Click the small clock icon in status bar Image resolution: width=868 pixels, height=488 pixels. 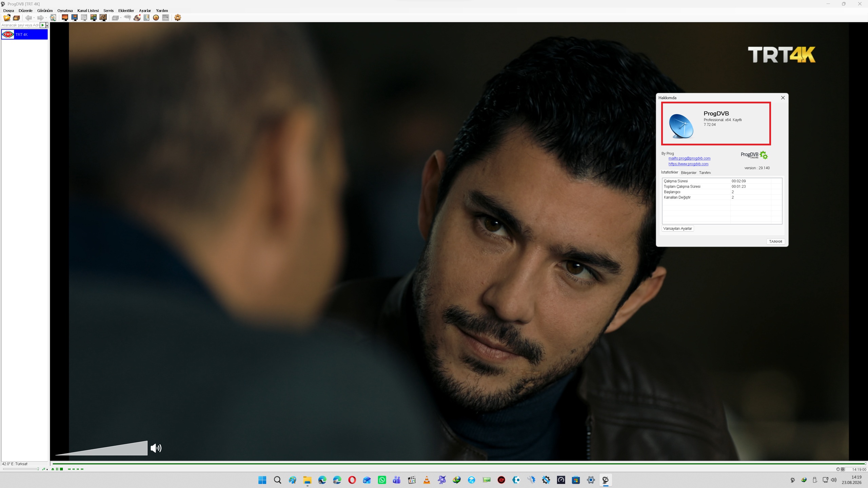point(838,469)
